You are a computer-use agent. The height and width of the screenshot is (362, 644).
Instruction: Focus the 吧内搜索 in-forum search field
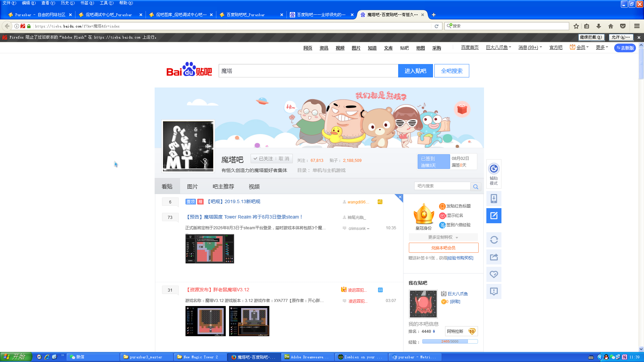[442, 186]
